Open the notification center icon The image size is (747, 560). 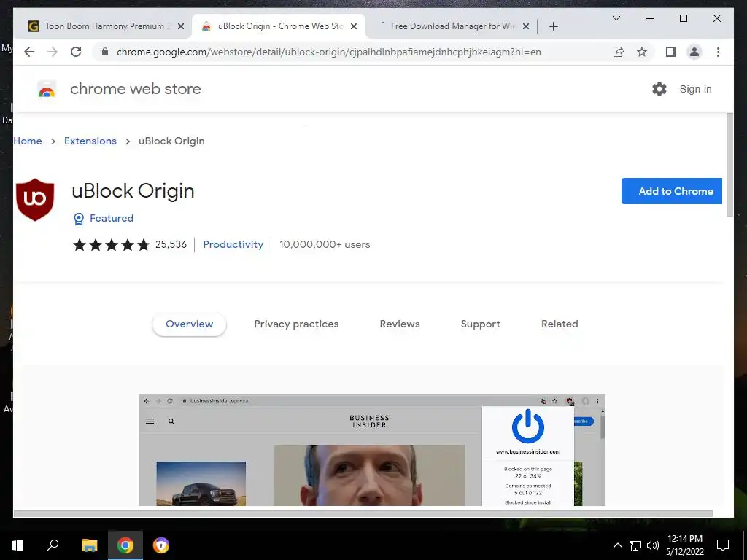click(x=723, y=545)
